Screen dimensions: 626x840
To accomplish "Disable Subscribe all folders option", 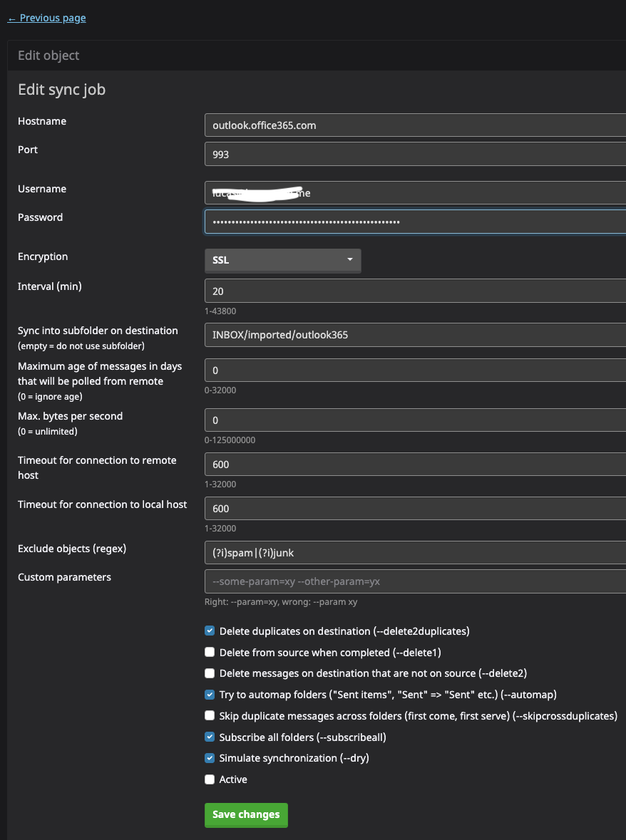I will (210, 737).
